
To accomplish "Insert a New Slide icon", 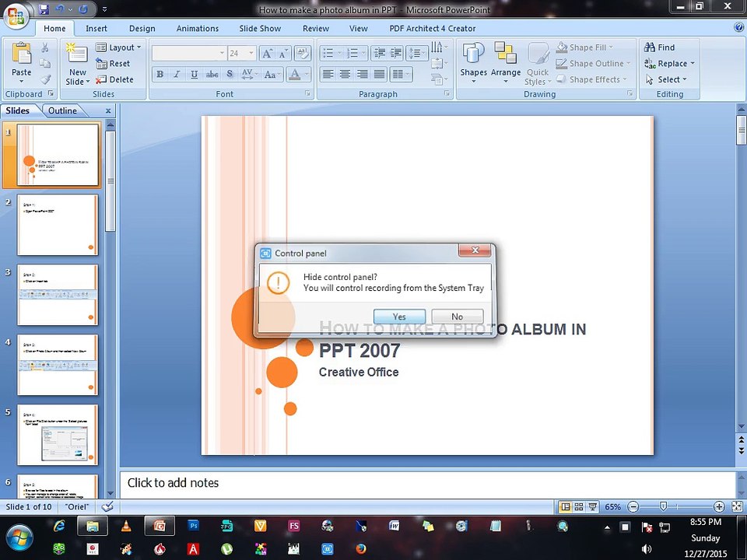I will click(77, 54).
